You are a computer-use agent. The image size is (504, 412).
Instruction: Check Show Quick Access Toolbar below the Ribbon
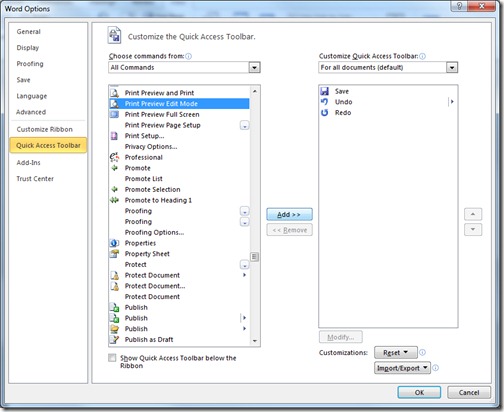(112, 358)
